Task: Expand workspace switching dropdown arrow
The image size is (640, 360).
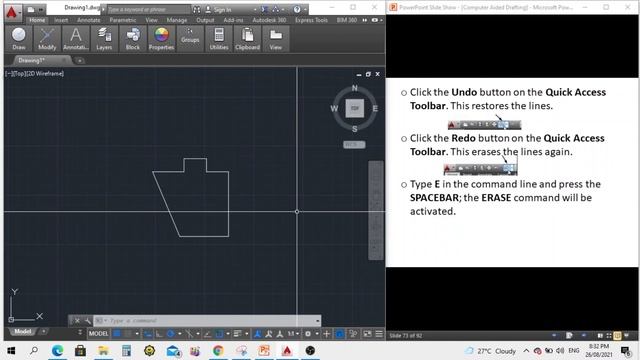Action: (x=316, y=334)
